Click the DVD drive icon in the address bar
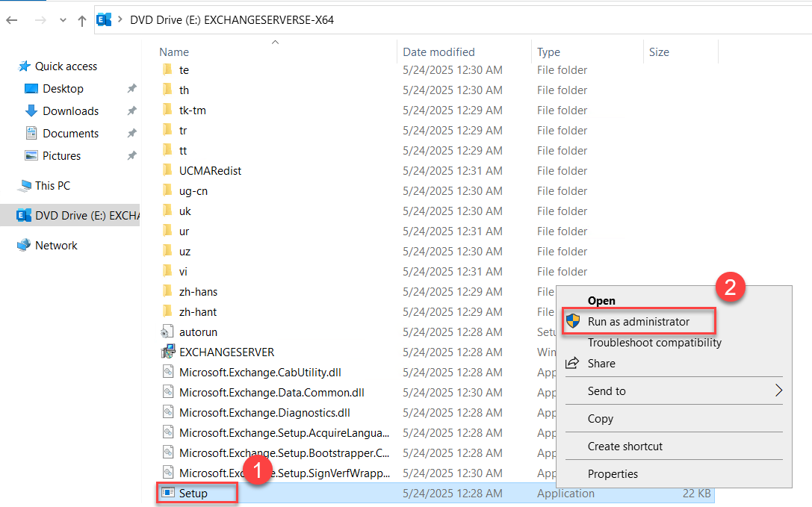 coord(103,21)
